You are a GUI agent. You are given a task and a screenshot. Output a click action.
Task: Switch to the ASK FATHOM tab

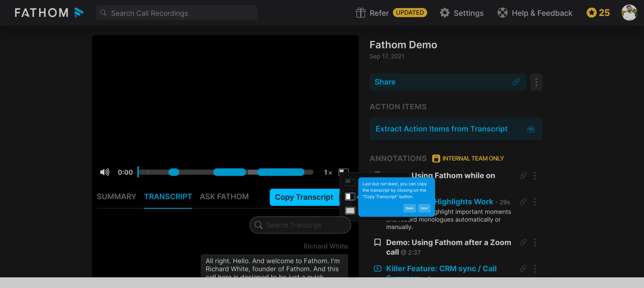[224, 197]
